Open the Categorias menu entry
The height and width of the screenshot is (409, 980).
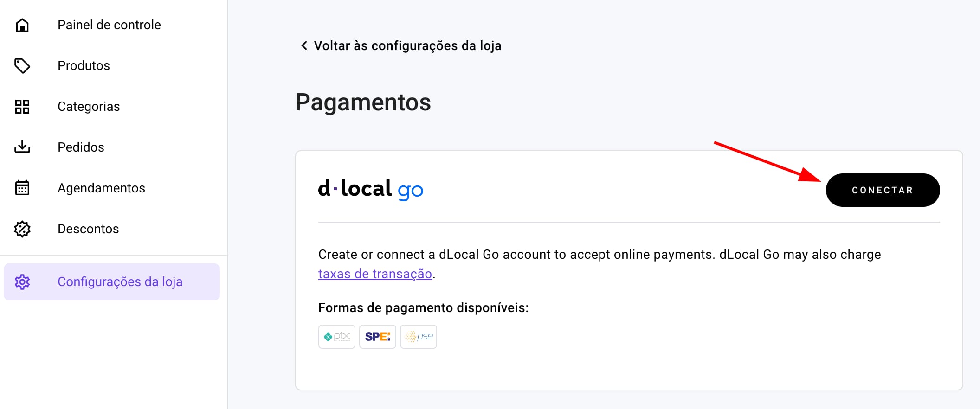click(89, 107)
